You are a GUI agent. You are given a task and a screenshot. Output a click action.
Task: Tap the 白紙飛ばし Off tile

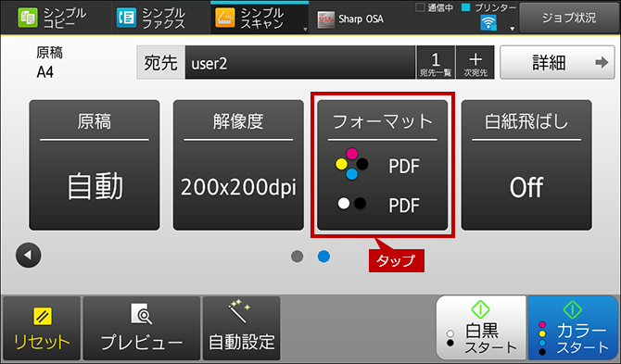point(526,165)
